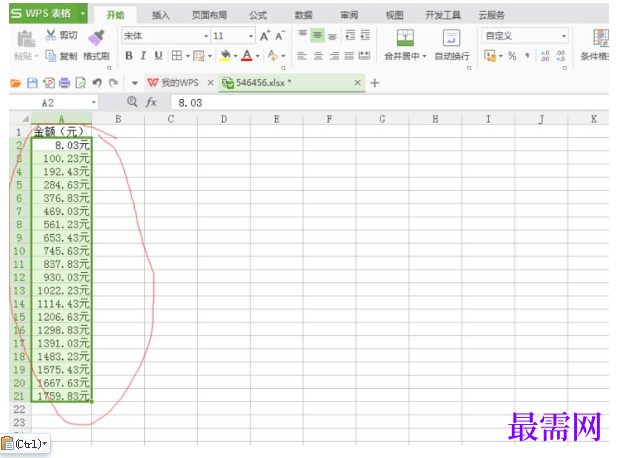The height and width of the screenshot is (458, 620).
Task: Toggle Underline formatting
Action: coord(158,56)
